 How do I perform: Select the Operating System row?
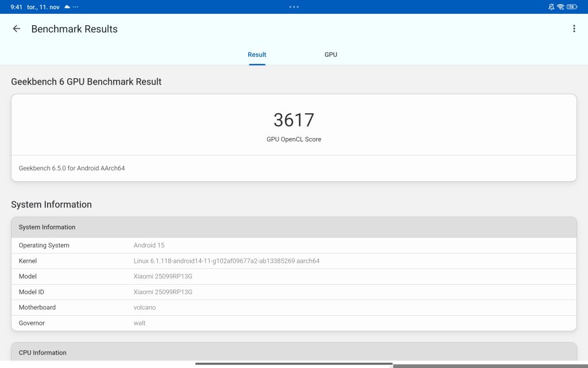(293, 246)
